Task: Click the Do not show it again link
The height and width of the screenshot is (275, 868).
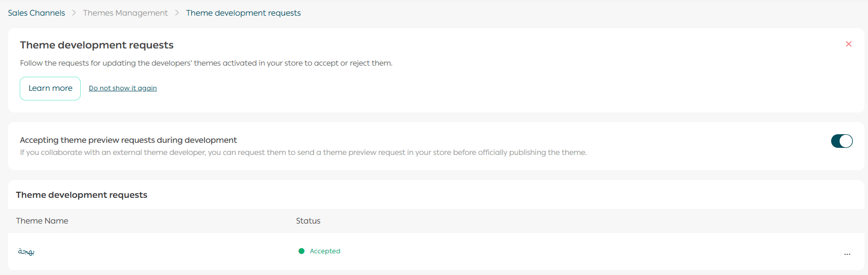Action: [x=123, y=88]
